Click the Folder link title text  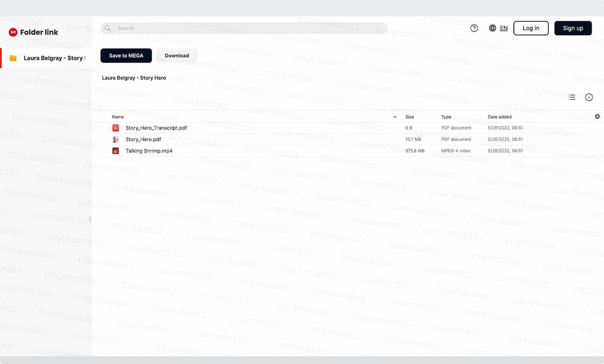[39, 32]
